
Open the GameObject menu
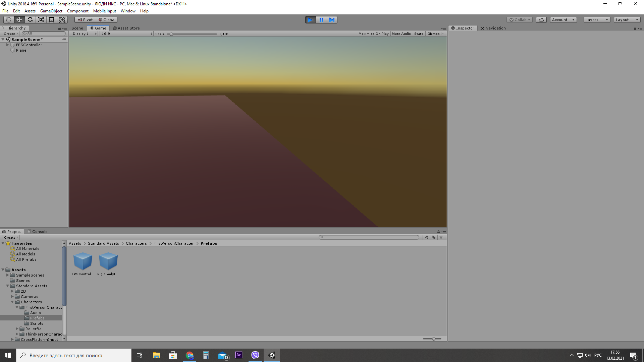(51, 11)
